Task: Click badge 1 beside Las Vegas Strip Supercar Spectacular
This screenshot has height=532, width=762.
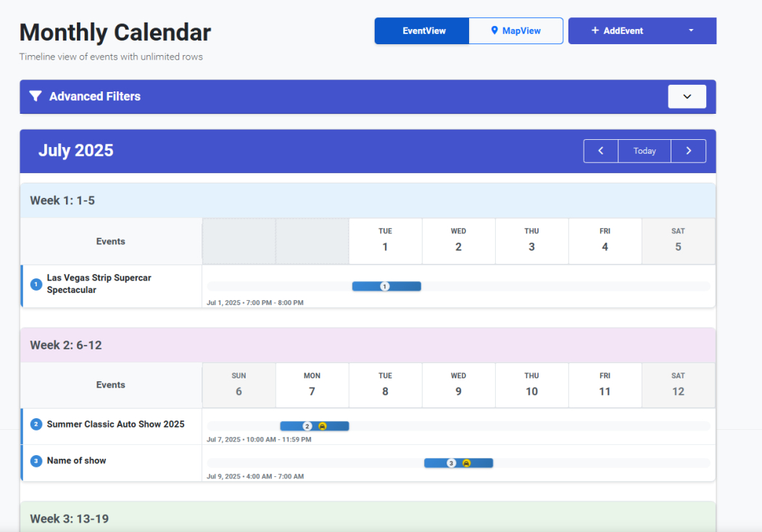Action: pyautogui.click(x=36, y=284)
